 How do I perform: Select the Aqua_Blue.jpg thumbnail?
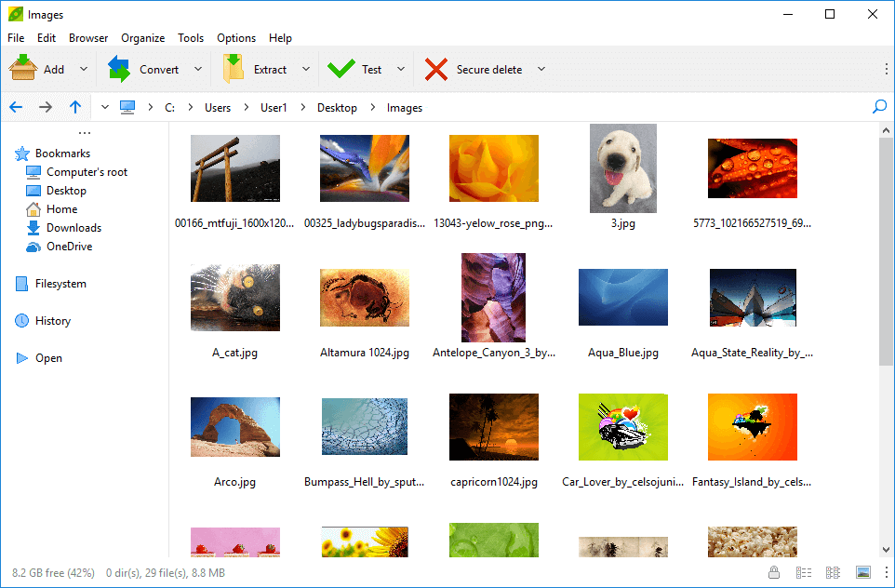tap(622, 298)
